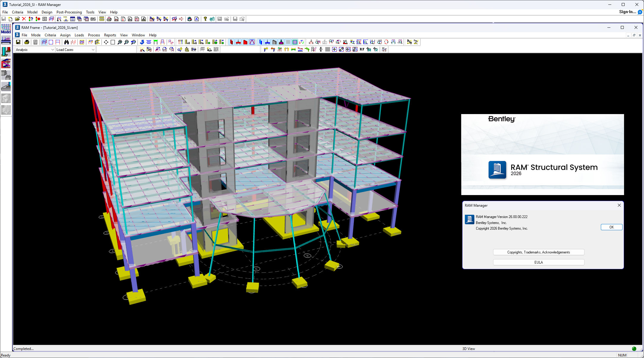Screen dimensions: 644x358
Task: Toggle elevation view button
Action: [x=58, y=42]
